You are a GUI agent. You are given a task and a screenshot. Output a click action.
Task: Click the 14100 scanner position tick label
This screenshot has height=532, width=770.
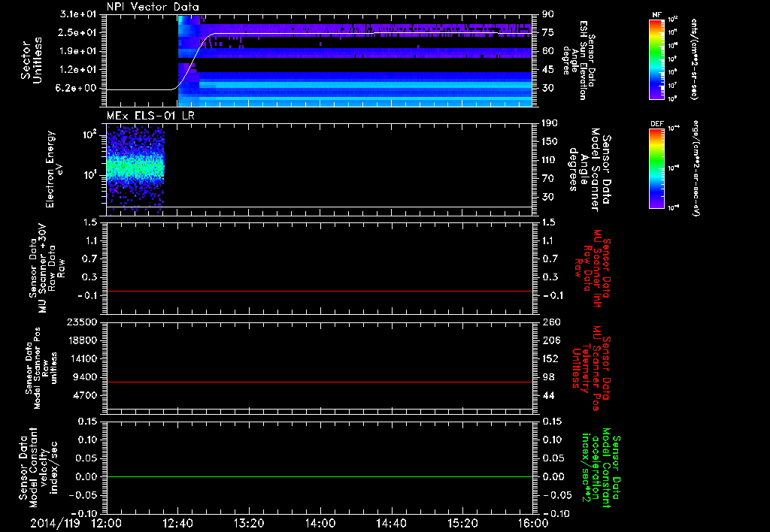(x=81, y=358)
